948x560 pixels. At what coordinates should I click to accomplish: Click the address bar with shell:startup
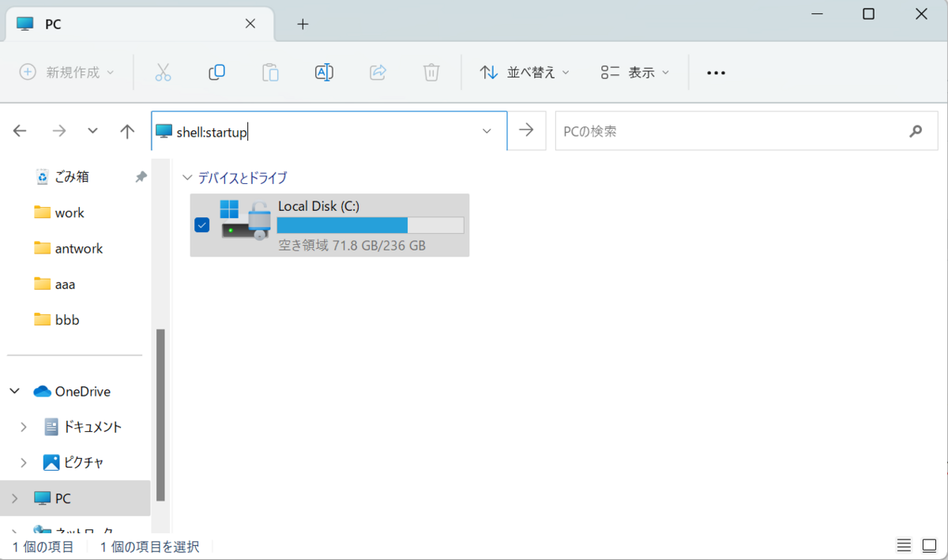click(x=329, y=131)
